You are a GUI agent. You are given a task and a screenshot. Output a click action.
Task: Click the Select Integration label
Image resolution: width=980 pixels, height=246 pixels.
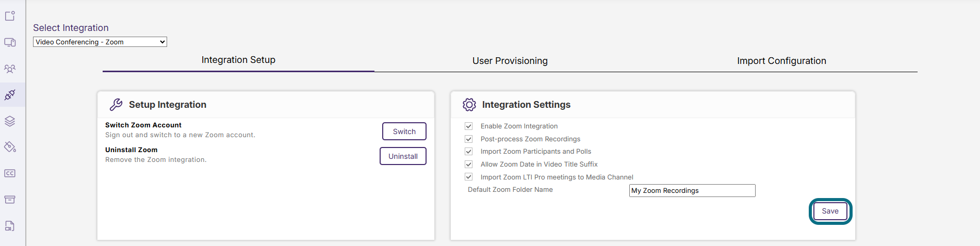pyautogui.click(x=71, y=28)
